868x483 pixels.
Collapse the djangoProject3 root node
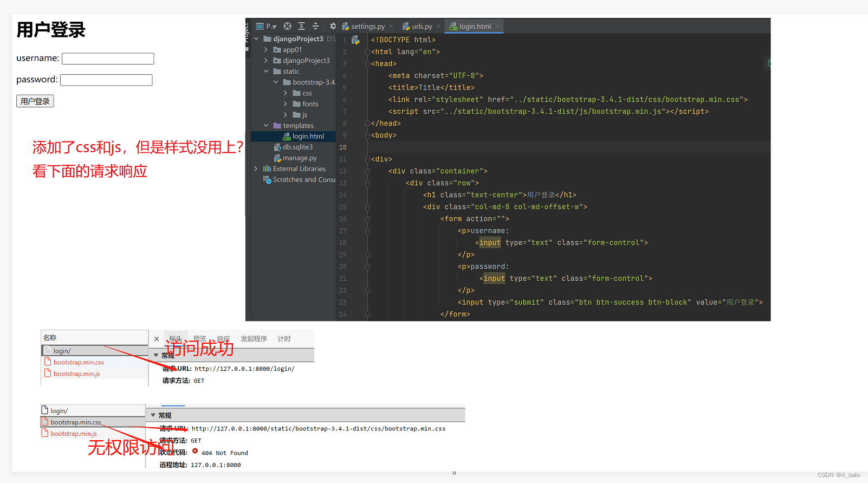click(x=256, y=38)
